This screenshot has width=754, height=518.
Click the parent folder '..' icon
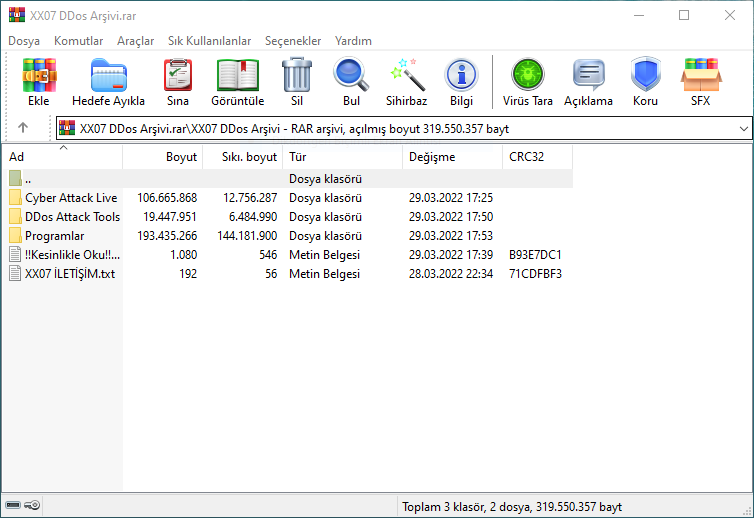(x=15, y=178)
